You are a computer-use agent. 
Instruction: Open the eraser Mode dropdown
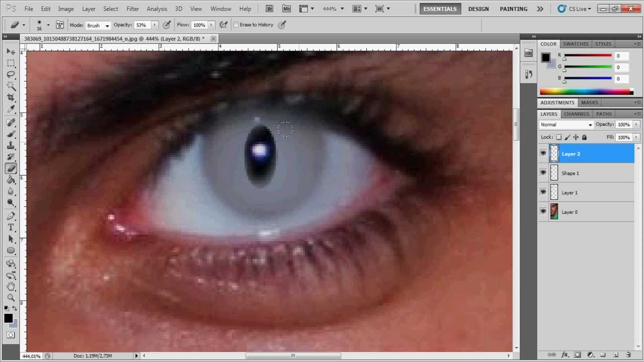(x=98, y=25)
